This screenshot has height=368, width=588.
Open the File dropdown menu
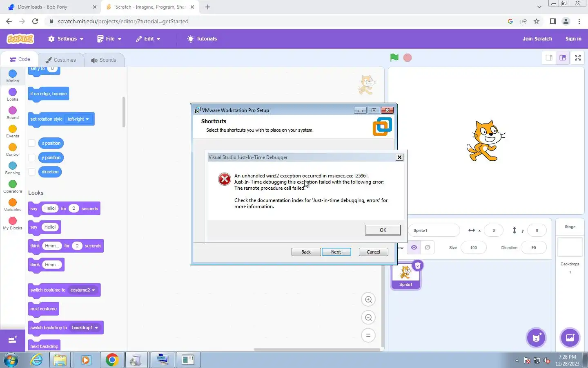pyautogui.click(x=109, y=39)
